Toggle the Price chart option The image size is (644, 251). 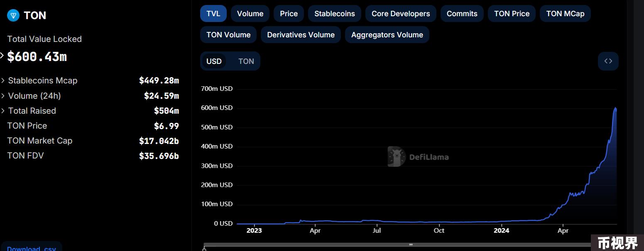[289, 14]
